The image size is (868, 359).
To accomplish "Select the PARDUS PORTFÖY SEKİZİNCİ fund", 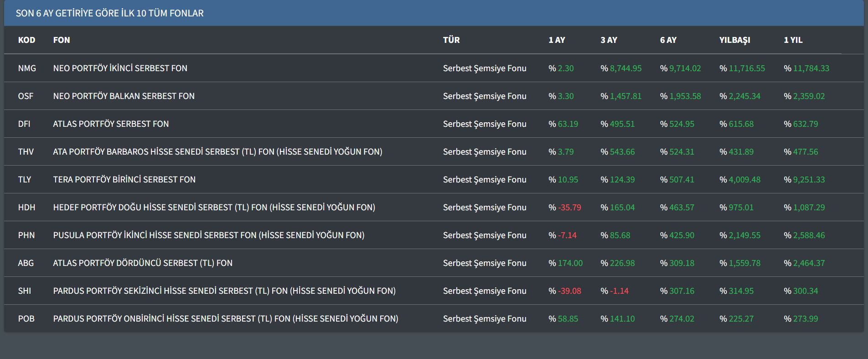I will pos(224,291).
